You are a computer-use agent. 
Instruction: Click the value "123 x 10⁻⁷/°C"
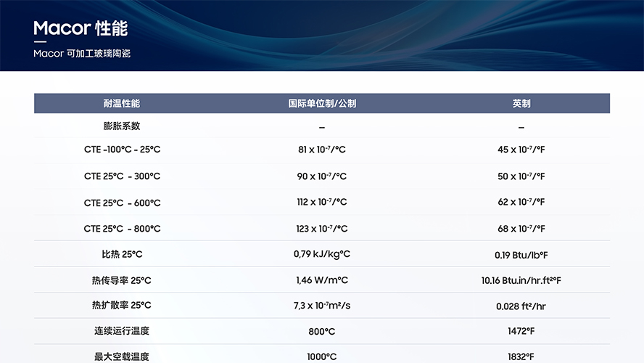321,229
